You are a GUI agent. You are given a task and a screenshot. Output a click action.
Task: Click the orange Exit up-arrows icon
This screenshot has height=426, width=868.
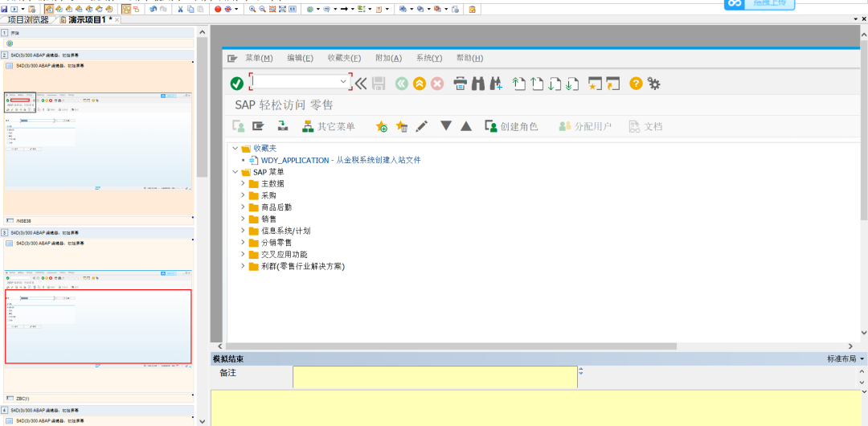[x=420, y=84]
